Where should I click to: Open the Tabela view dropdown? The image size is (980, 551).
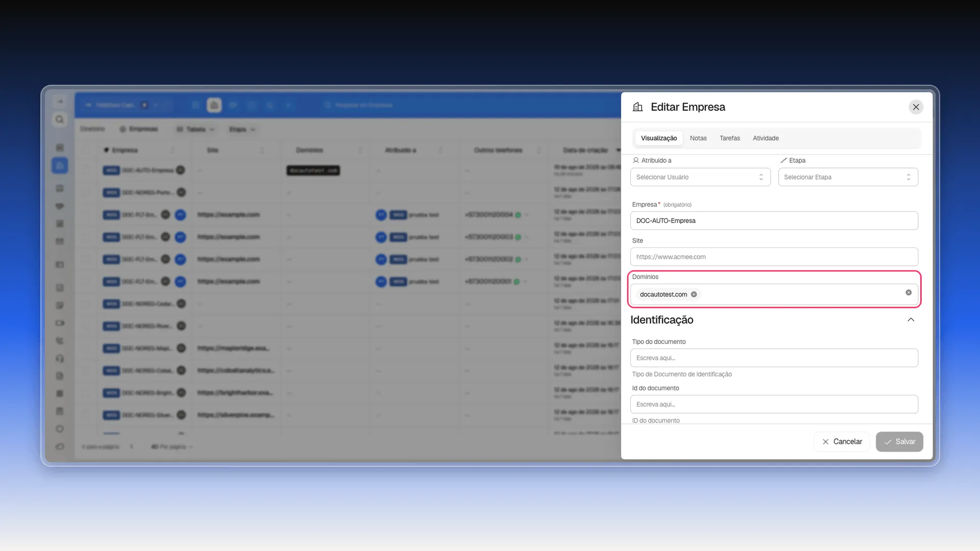pos(195,130)
